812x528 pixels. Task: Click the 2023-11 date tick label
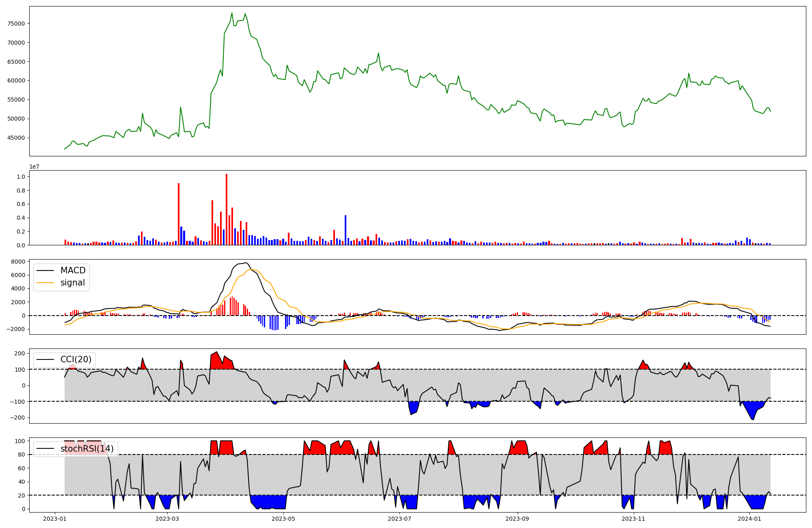633,519
